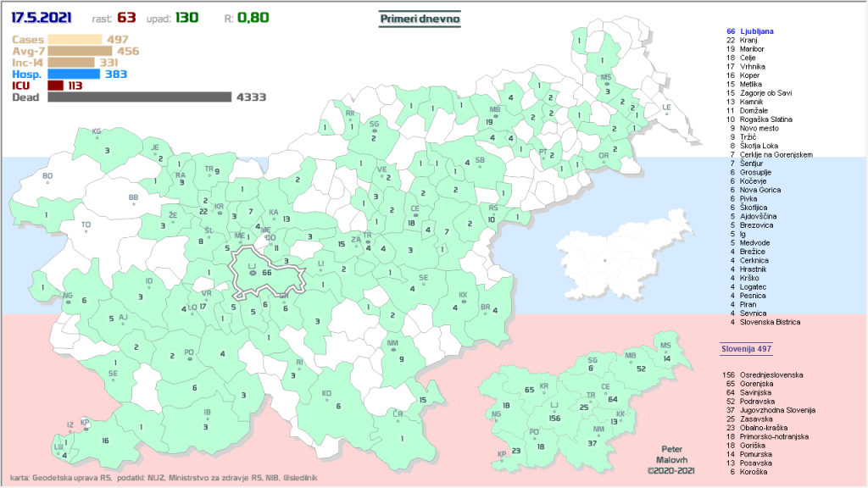Select Ljubljana in the municipality list

coord(757,30)
